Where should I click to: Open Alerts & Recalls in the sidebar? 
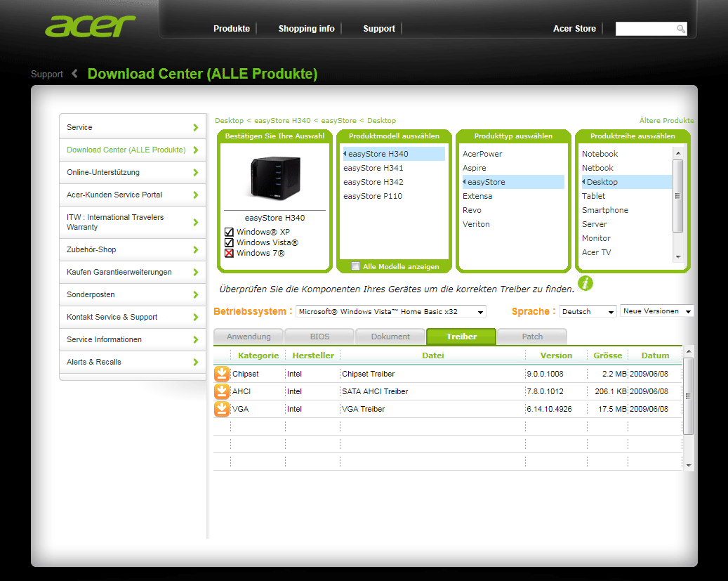[133, 362]
